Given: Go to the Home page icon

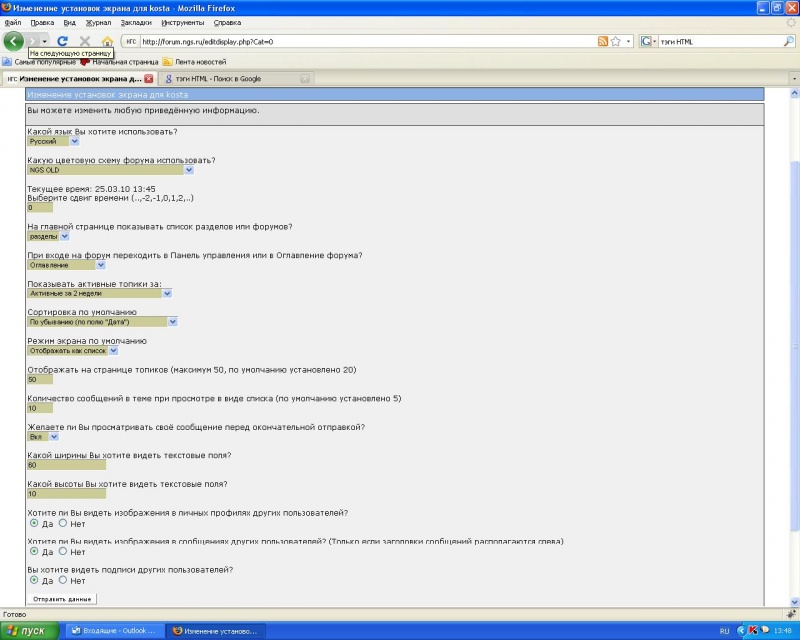Looking at the screenshot, I should tap(107, 42).
